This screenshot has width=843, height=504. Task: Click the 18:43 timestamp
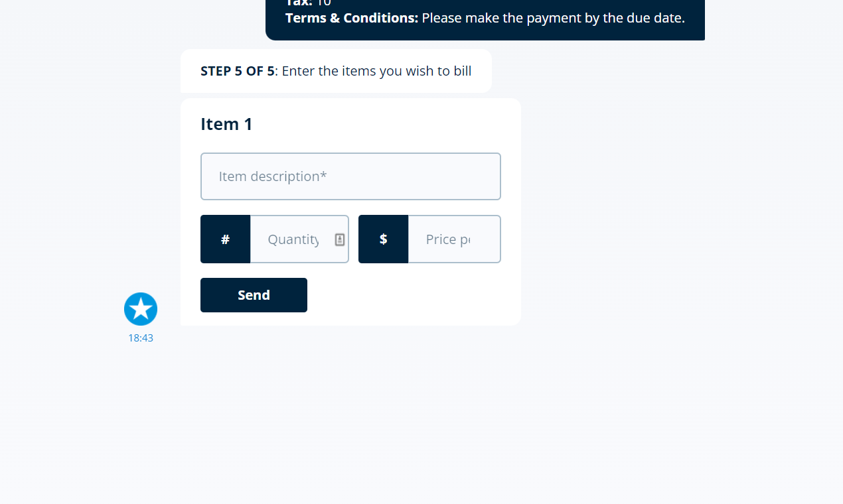coord(141,338)
